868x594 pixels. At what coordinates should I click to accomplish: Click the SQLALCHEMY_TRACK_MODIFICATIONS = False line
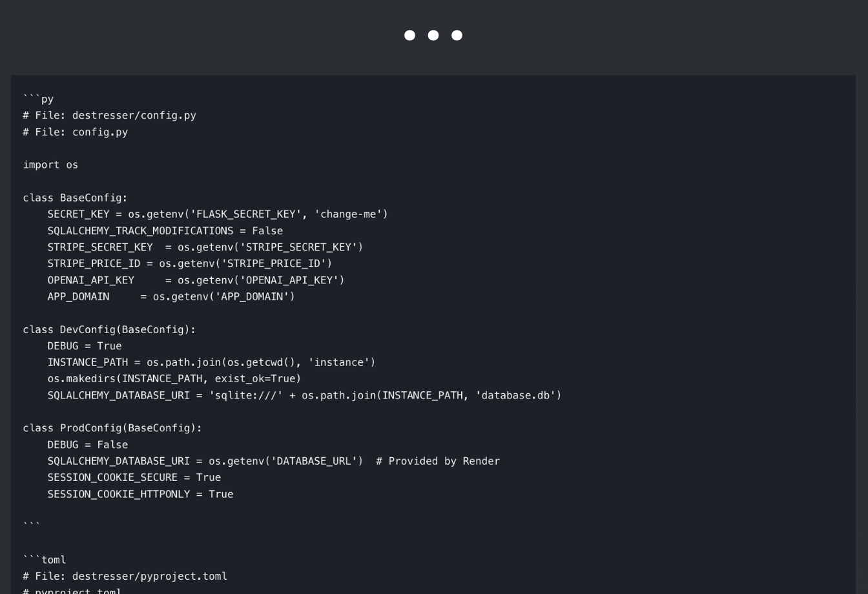pyautogui.click(x=165, y=230)
